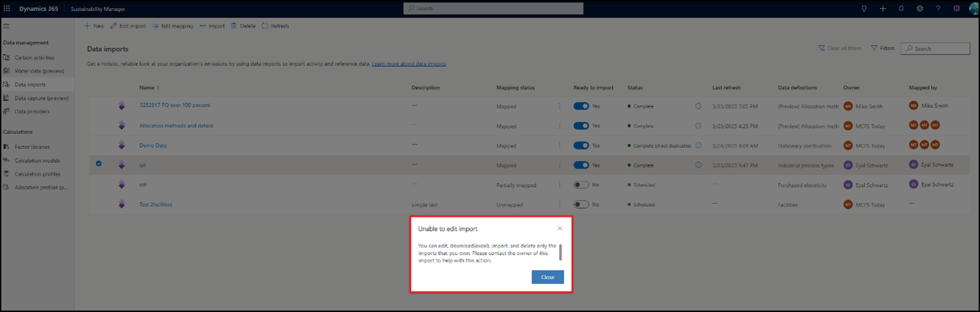Open more options menu for Demo Data row
This screenshot has height=312, width=980.
[x=560, y=145]
